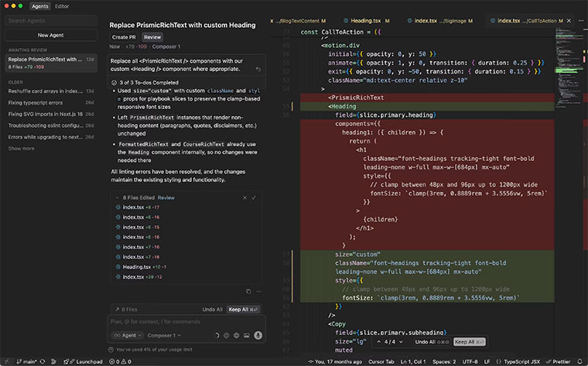Click the Ln 1, Col 1 cursor position
Screen dimensions: 588x366
pos(413,361)
